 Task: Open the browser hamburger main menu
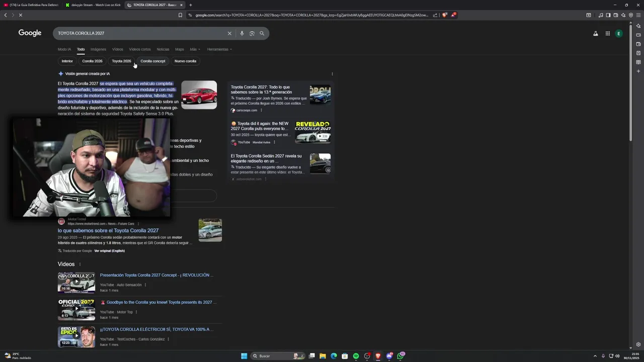[x=638, y=15]
